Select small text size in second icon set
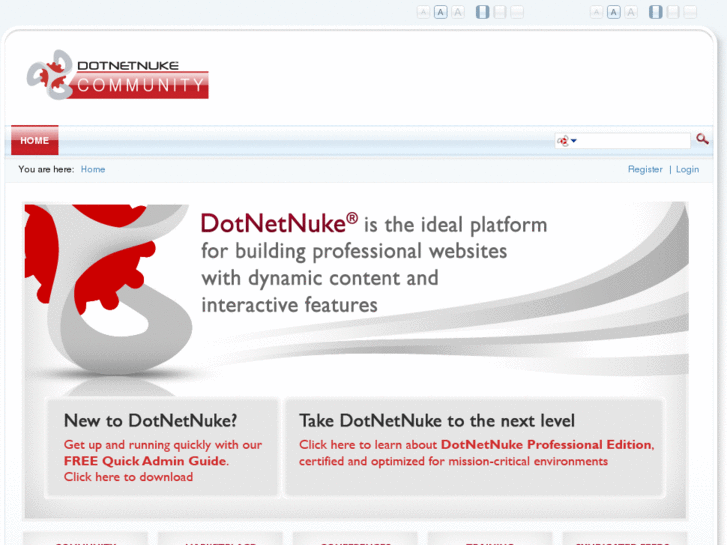The image size is (727, 545). click(596, 12)
